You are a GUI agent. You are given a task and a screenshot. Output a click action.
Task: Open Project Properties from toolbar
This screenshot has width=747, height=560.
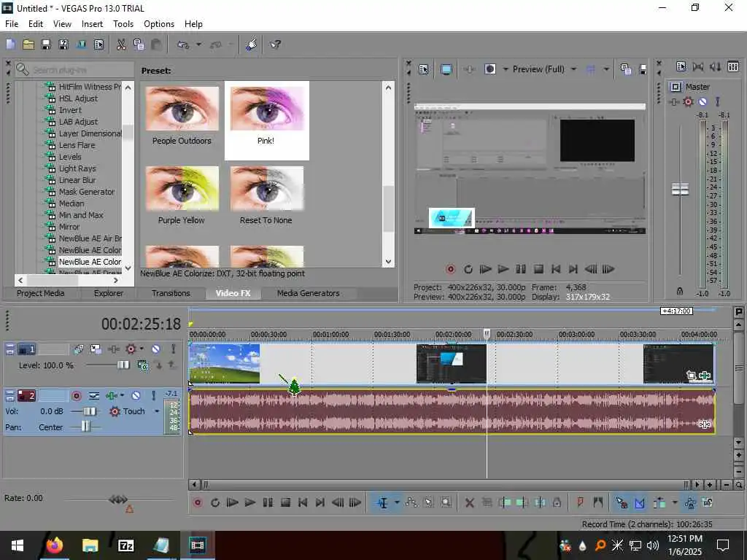98,44
